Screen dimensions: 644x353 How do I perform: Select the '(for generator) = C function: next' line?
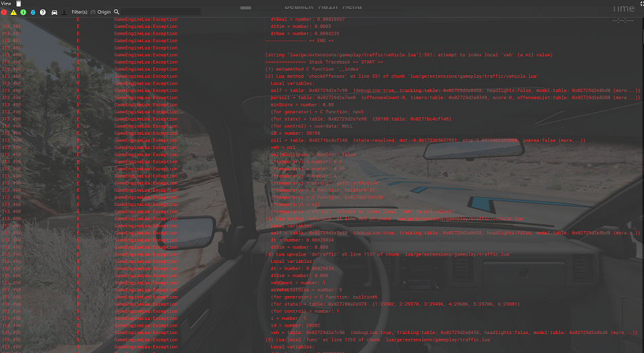pos(317,112)
